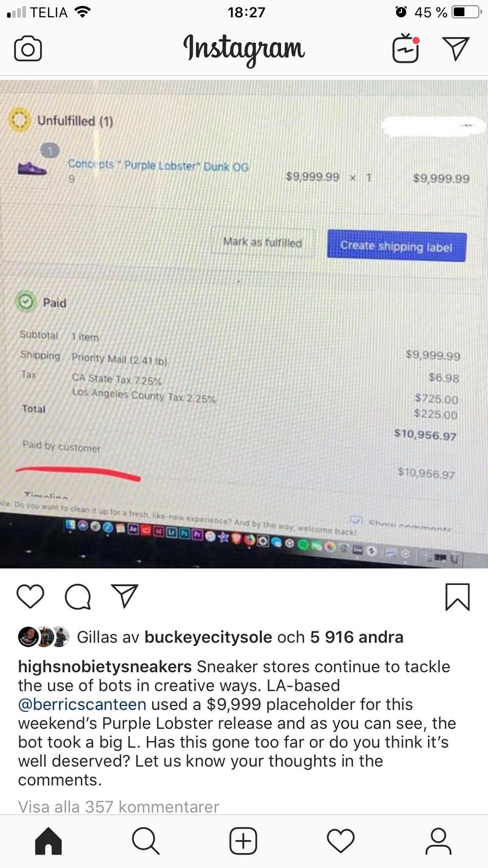This screenshot has width=488, height=868.
Task: Save the post with bookmark icon
Action: tap(457, 597)
